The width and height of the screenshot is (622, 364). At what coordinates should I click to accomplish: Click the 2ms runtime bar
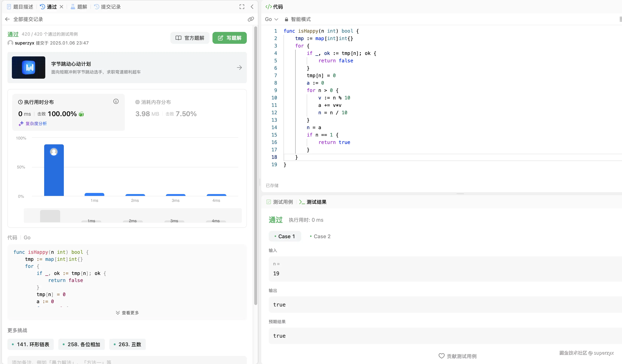click(135, 195)
